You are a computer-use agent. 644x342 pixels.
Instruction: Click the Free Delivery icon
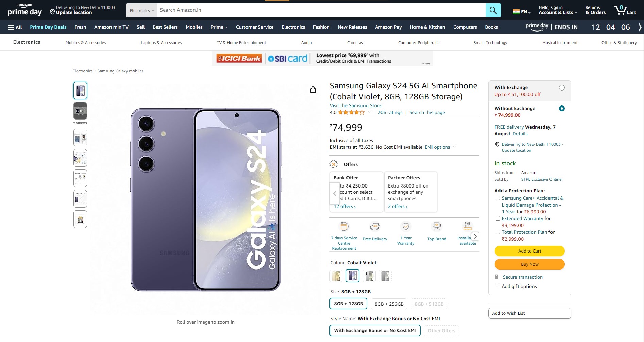[375, 226]
